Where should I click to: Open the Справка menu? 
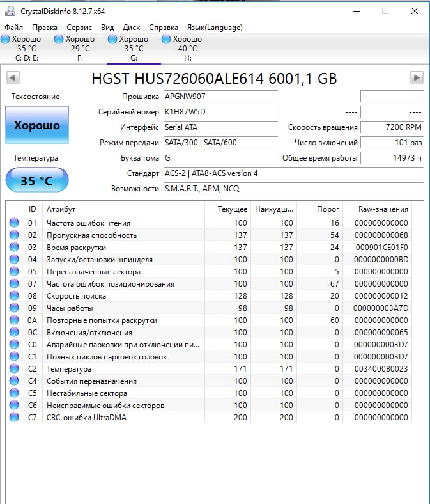(x=164, y=28)
